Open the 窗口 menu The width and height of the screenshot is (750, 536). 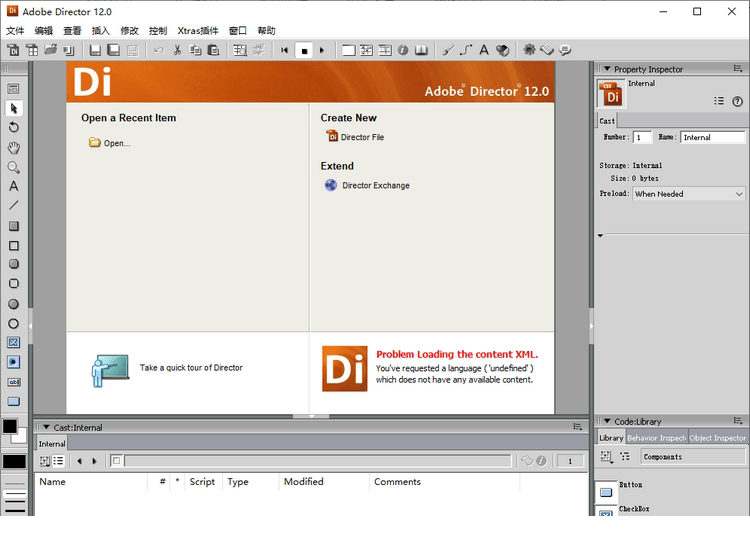click(237, 31)
